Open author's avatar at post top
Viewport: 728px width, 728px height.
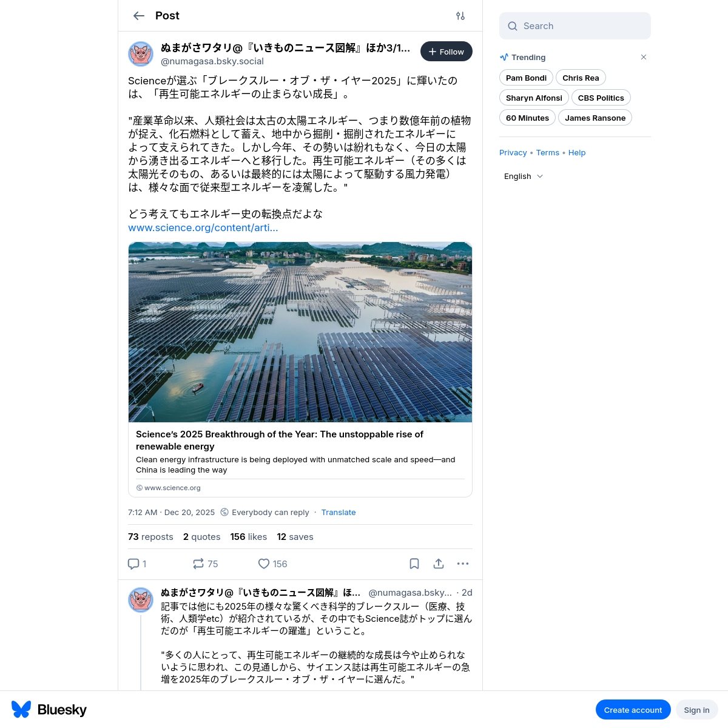141,54
